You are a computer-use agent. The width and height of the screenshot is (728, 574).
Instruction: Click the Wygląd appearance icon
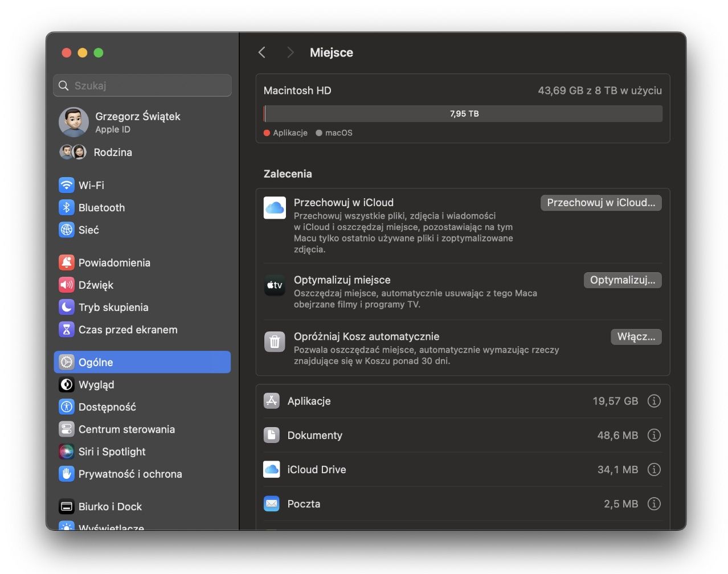67,384
